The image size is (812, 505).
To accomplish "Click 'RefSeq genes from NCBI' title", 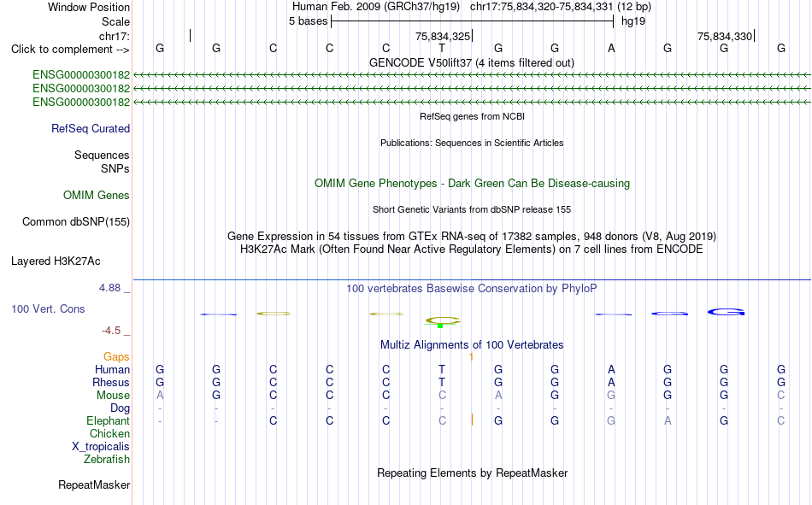I will [x=472, y=116].
